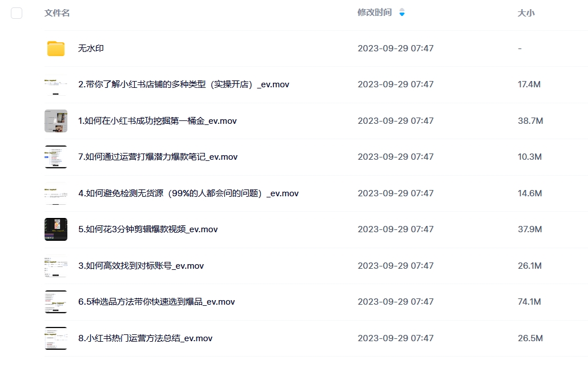
Task: Click thumbnail of 2.带你了解小红书店铺 video
Action: tap(56, 84)
